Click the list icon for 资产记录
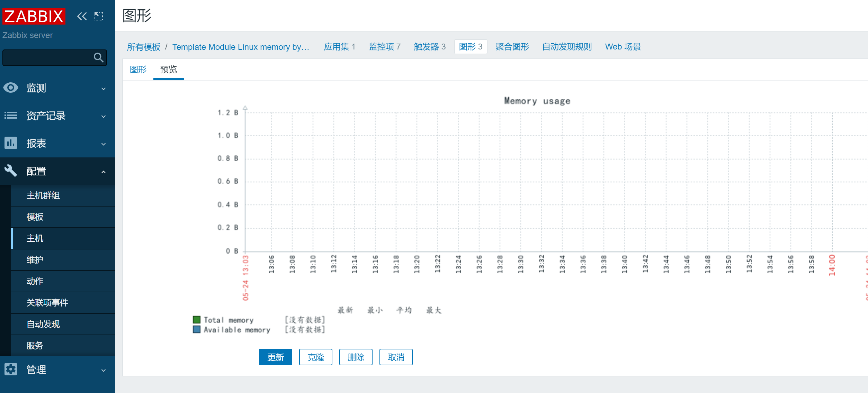 (11, 116)
